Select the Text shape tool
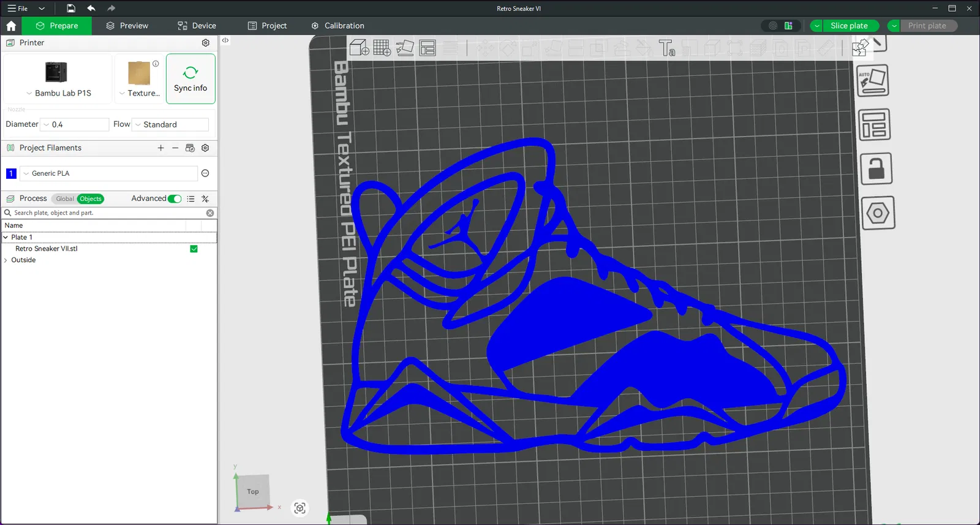980x525 pixels. tap(667, 48)
